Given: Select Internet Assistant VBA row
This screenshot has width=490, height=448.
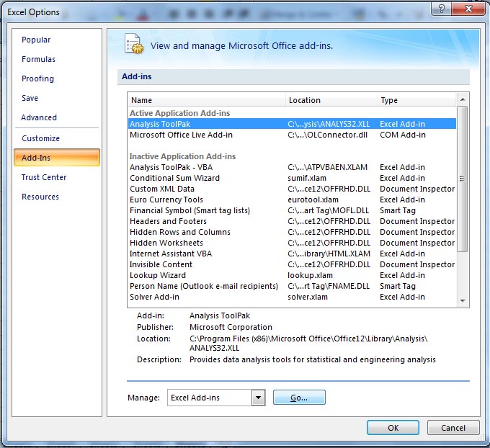Looking at the screenshot, I should pyautogui.click(x=292, y=254).
